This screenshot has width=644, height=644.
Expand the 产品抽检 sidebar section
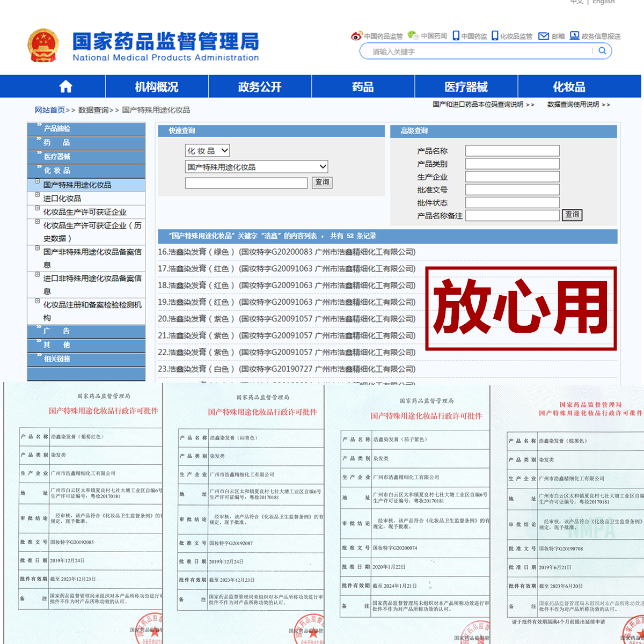tap(86, 129)
